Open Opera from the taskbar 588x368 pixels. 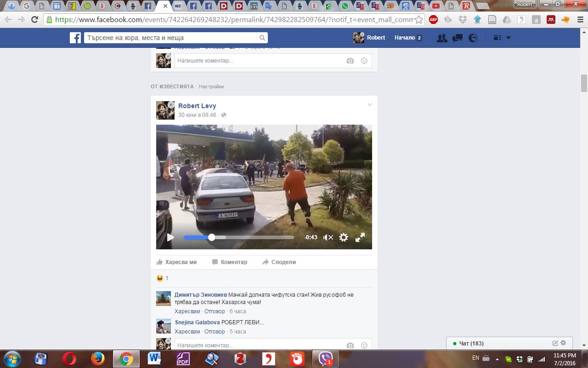click(69, 358)
